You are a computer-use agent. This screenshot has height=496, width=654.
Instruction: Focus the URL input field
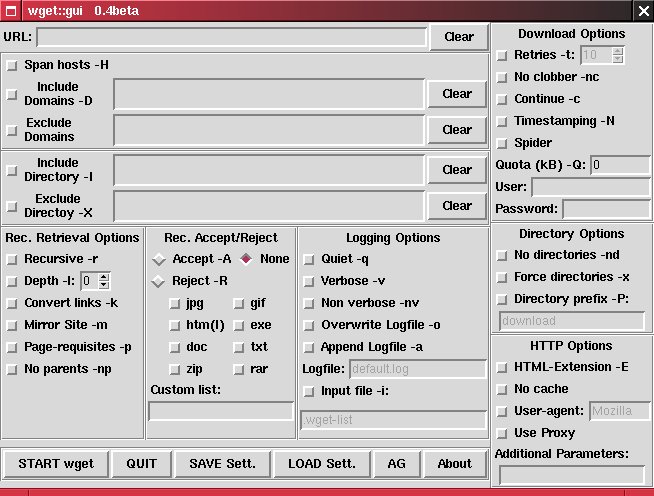(x=231, y=37)
